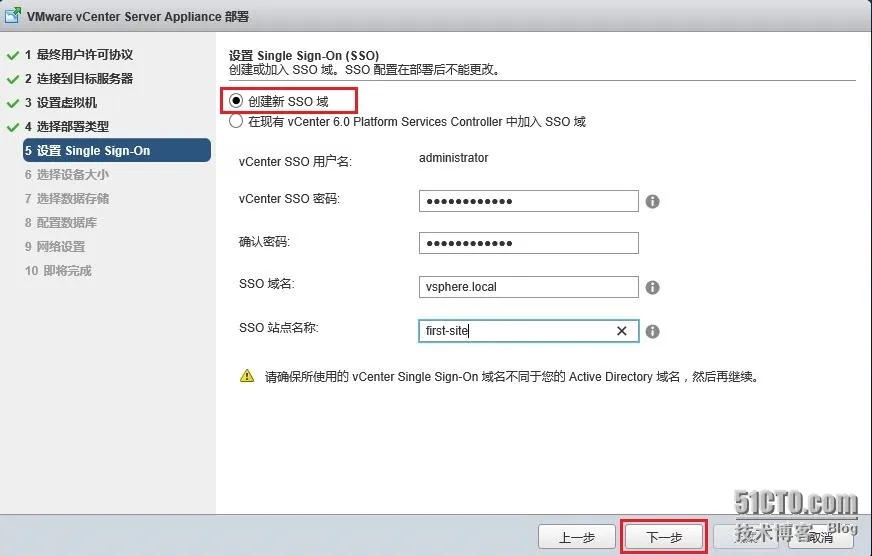Select step 8 配置数据库
The height and width of the screenshot is (556, 872).
point(61,222)
